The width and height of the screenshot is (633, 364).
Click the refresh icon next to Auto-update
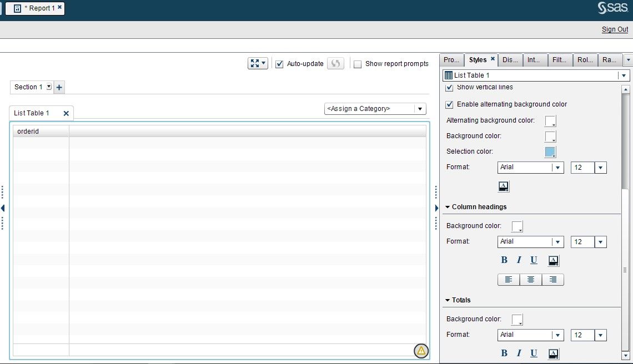click(x=335, y=63)
